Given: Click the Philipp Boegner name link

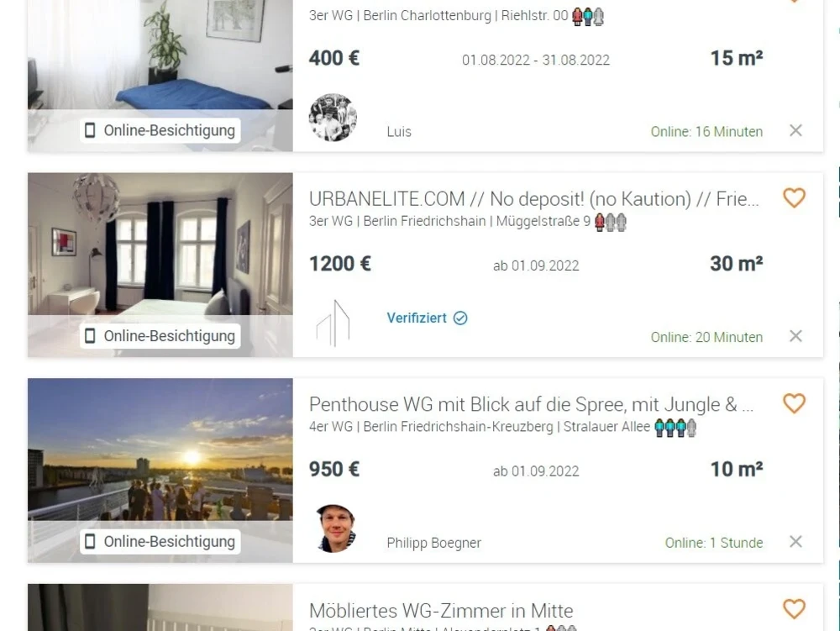Looking at the screenshot, I should 434,543.
